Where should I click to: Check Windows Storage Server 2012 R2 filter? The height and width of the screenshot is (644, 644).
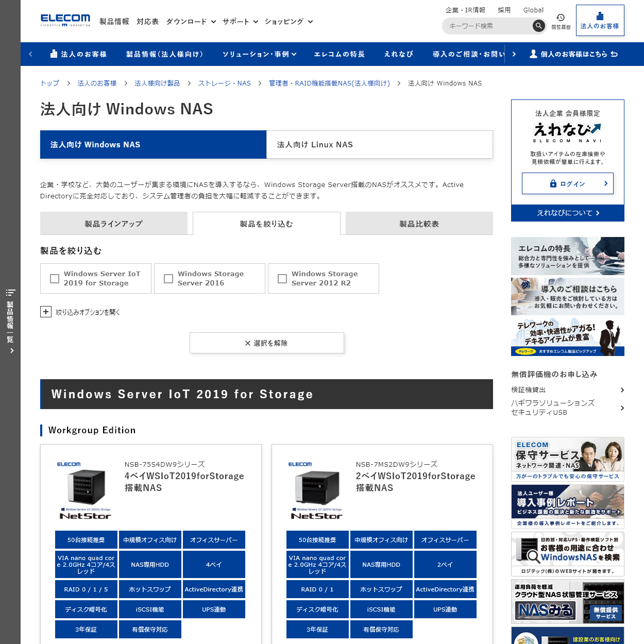[x=282, y=279]
